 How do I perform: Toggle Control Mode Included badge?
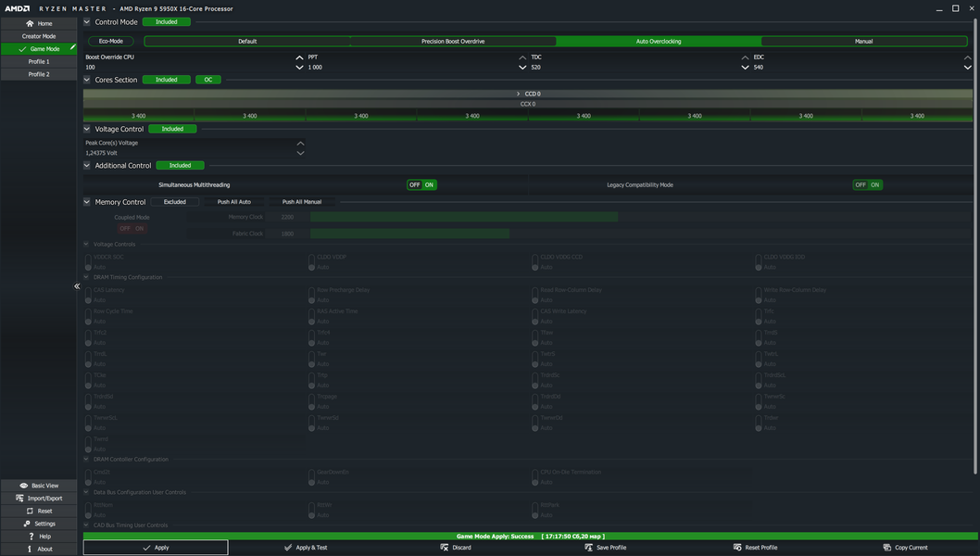pyautogui.click(x=166, y=22)
